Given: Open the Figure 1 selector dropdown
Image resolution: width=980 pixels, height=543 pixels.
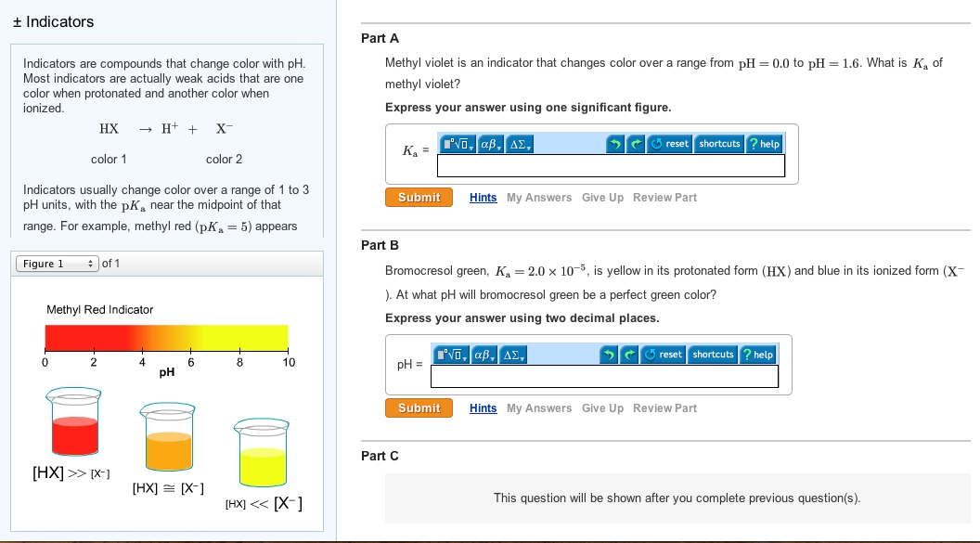Looking at the screenshot, I should tap(57, 262).
